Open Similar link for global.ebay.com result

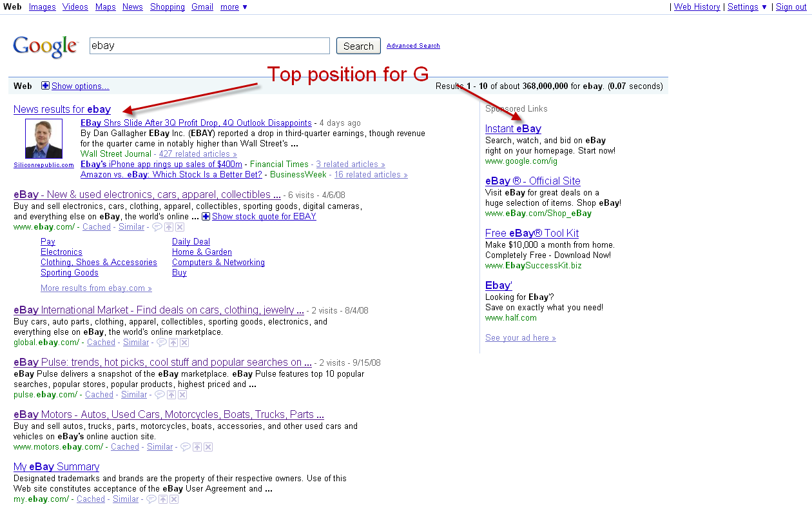point(136,343)
